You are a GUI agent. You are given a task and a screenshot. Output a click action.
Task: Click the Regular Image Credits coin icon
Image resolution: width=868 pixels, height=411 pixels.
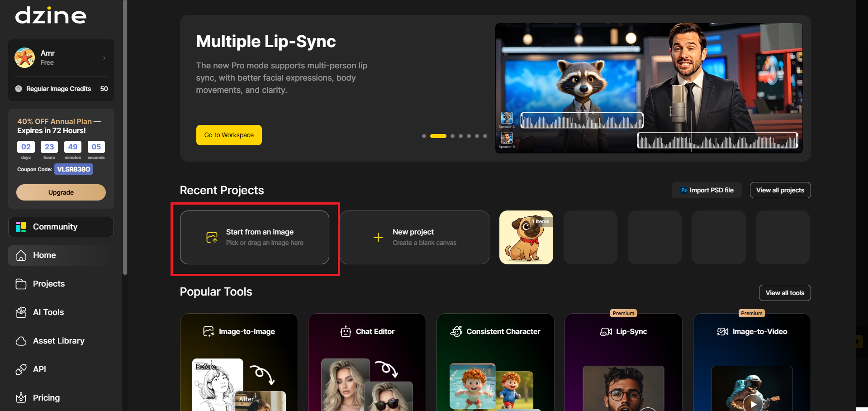(x=19, y=89)
